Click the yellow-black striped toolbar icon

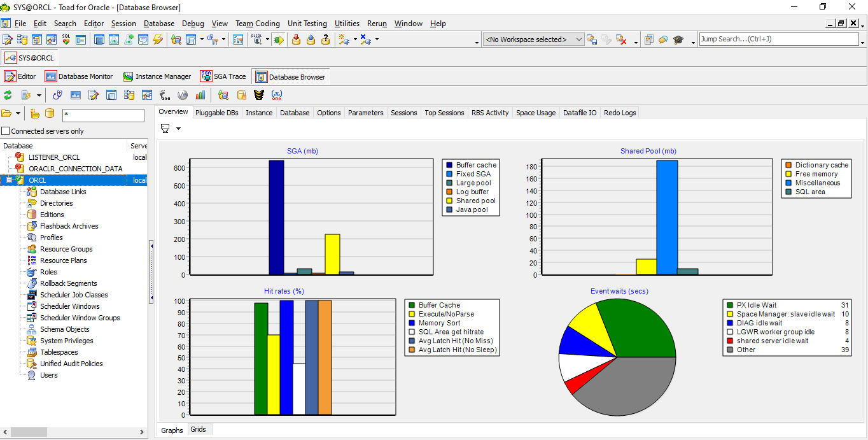pyautogui.click(x=258, y=95)
